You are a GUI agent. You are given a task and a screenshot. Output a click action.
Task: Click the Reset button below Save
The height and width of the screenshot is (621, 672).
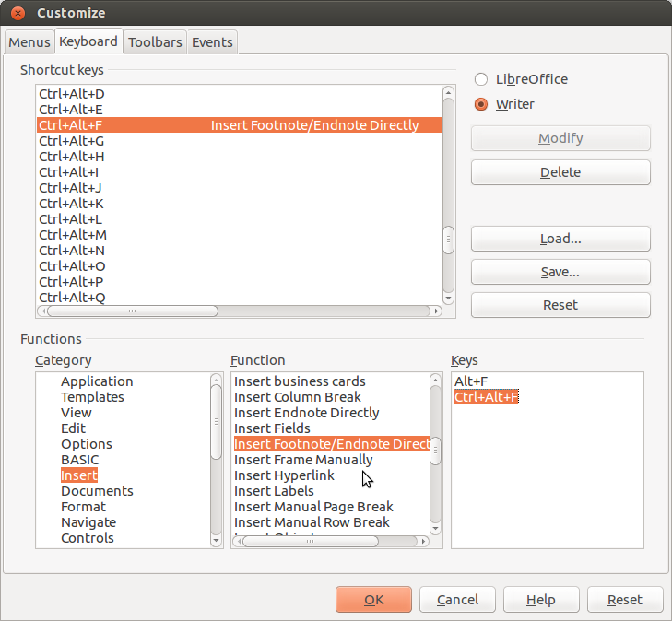coord(560,305)
